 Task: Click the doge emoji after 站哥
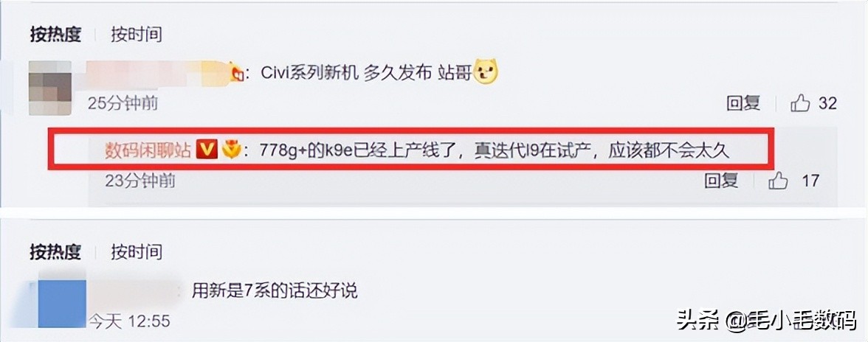pos(486,74)
